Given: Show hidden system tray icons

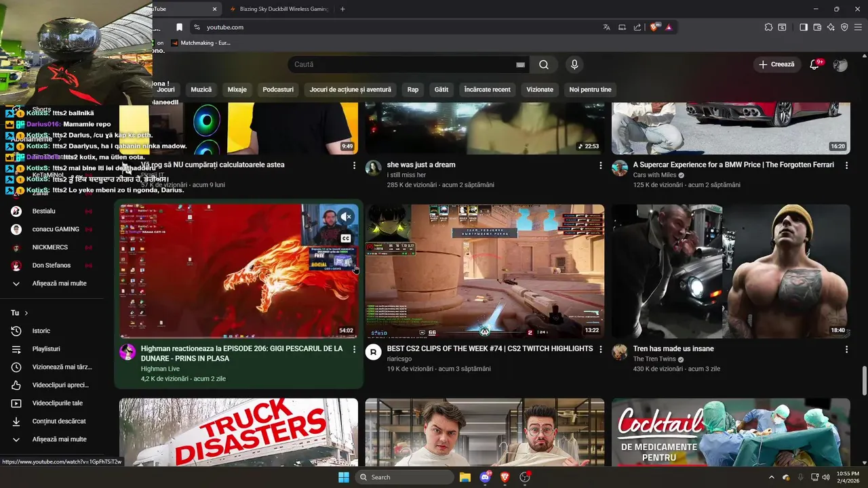Looking at the screenshot, I should tap(772, 477).
